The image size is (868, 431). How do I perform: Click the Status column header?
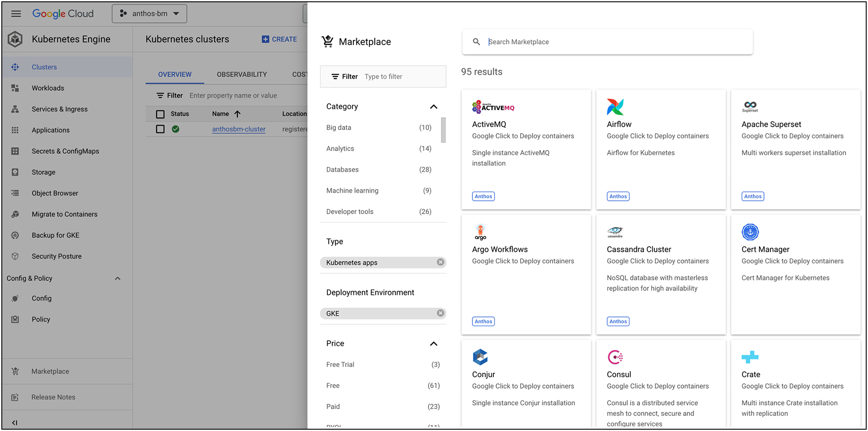click(180, 114)
